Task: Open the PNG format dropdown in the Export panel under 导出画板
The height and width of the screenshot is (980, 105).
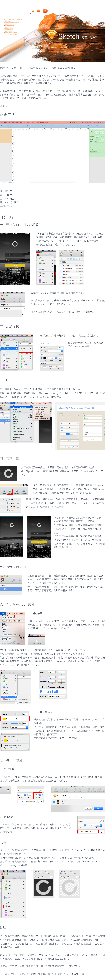Action: coord(38,795)
